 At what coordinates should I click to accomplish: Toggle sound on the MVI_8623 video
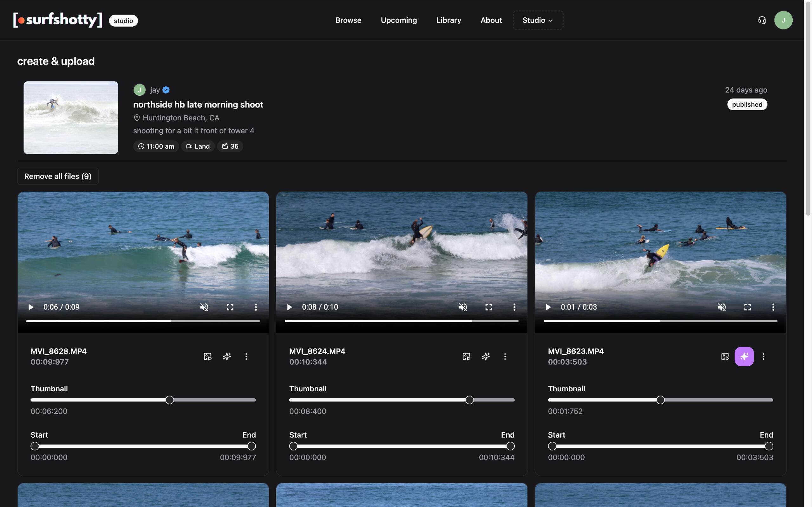click(x=721, y=307)
